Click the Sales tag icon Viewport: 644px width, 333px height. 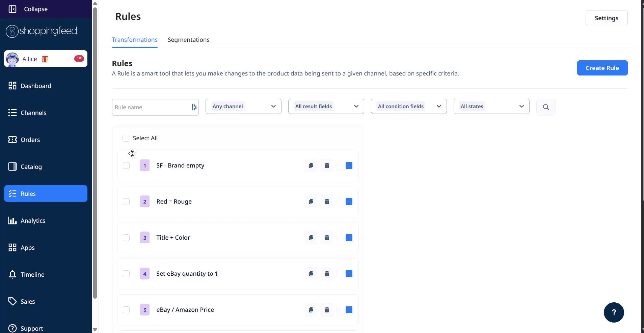pyautogui.click(x=12, y=301)
